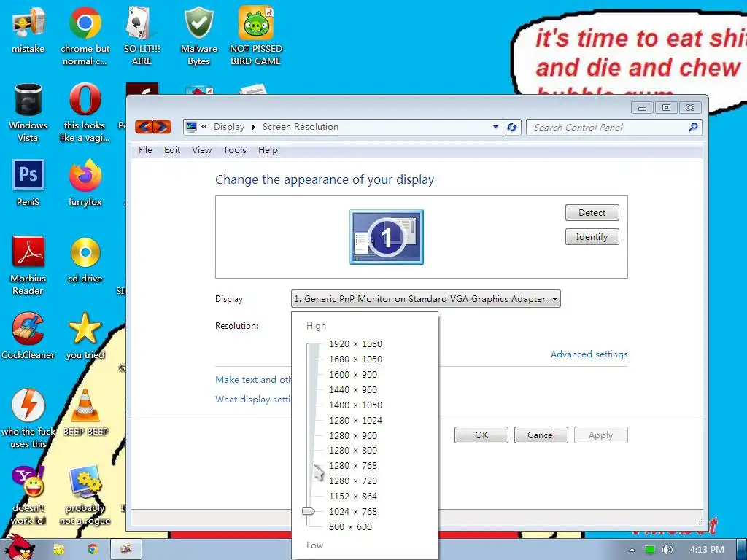Select 1152 × 864 resolution
The image size is (747, 560).
pyautogui.click(x=352, y=496)
